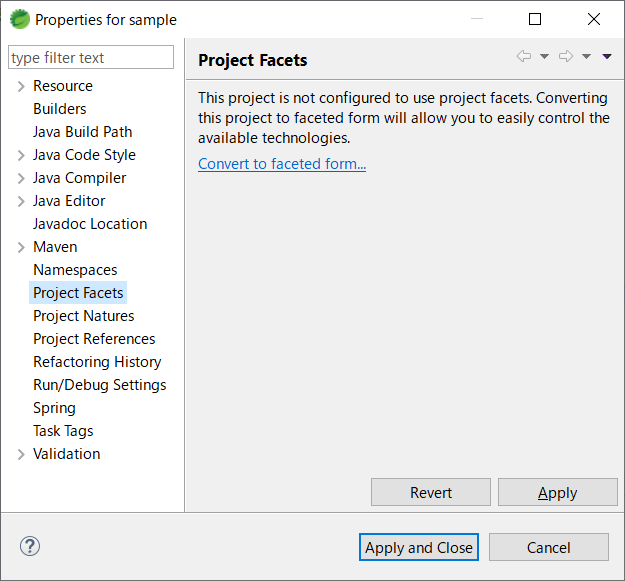Select Builders in the properties tree
625x581 pixels.
60,109
